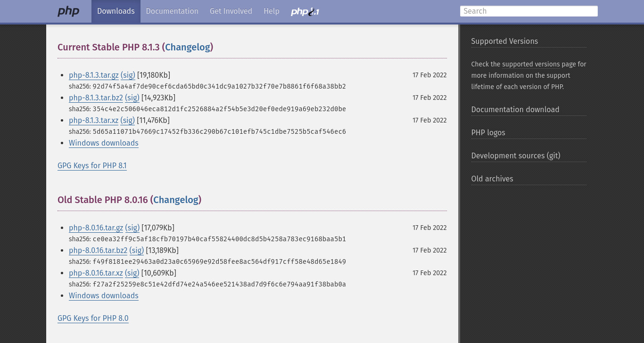The width and height of the screenshot is (644, 343).
Task: Open the PHP 8.1 release logo link
Action: (305, 11)
